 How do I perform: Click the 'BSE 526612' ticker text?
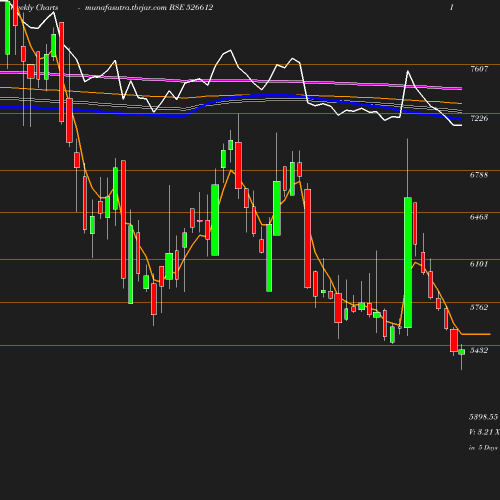(191, 7)
